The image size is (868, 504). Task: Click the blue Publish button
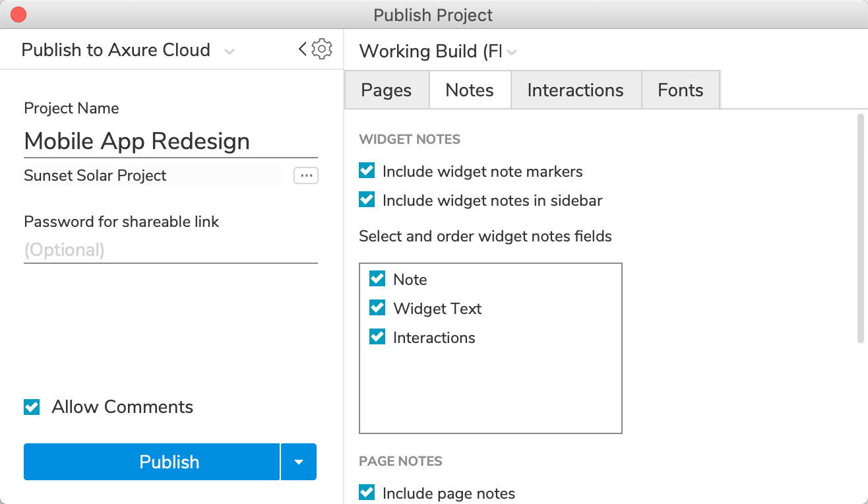click(152, 462)
